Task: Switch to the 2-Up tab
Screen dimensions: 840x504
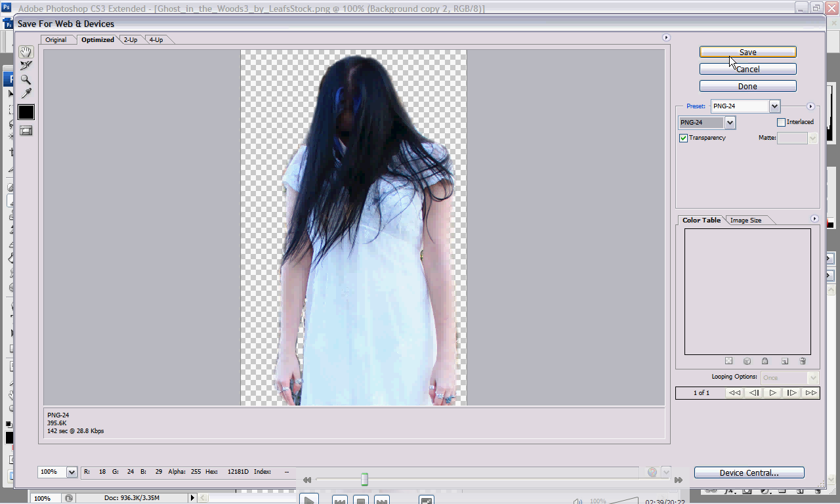Action: [x=131, y=40]
